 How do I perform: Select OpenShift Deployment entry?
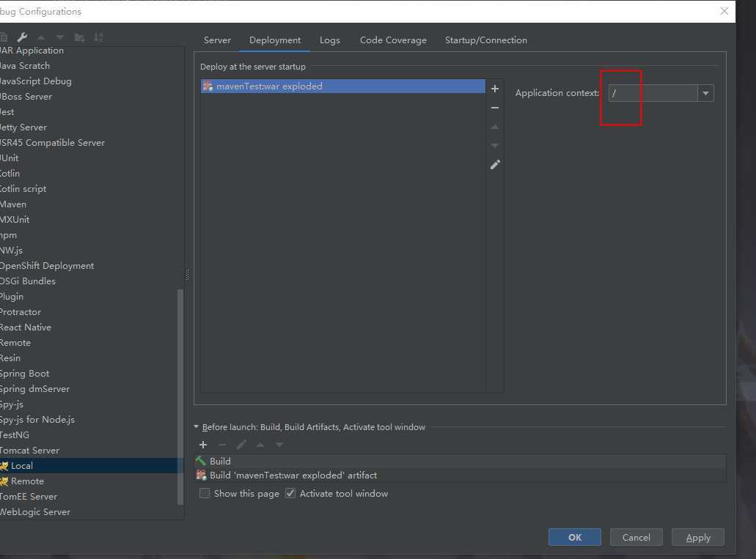click(47, 266)
